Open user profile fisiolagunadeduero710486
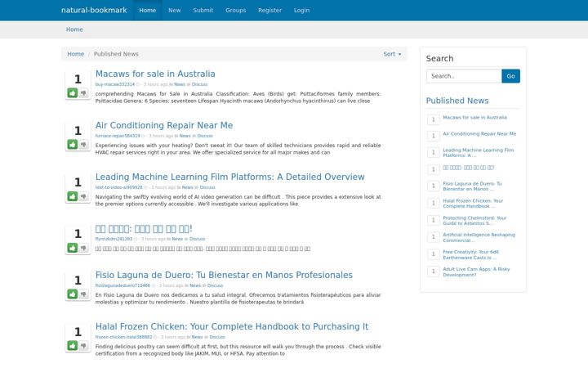588x368 pixels. [x=122, y=285]
